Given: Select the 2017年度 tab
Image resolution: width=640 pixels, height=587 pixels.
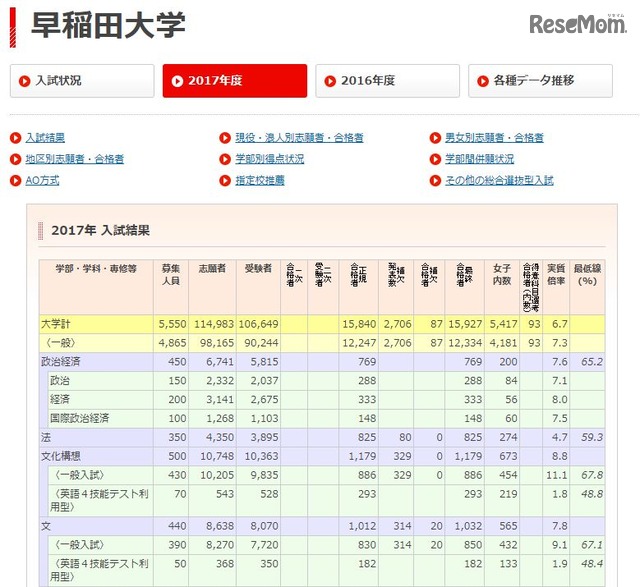Looking at the screenshot, I should click(235, 81).
